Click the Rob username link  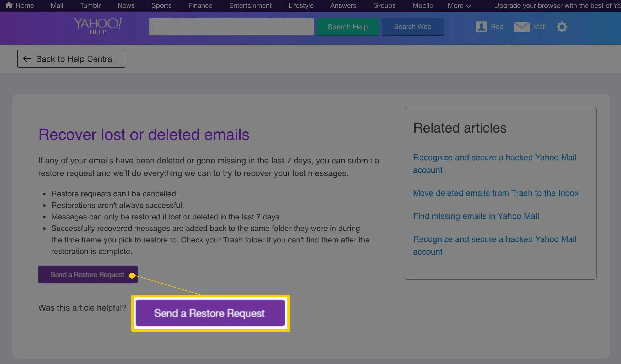tap(497, 26)
